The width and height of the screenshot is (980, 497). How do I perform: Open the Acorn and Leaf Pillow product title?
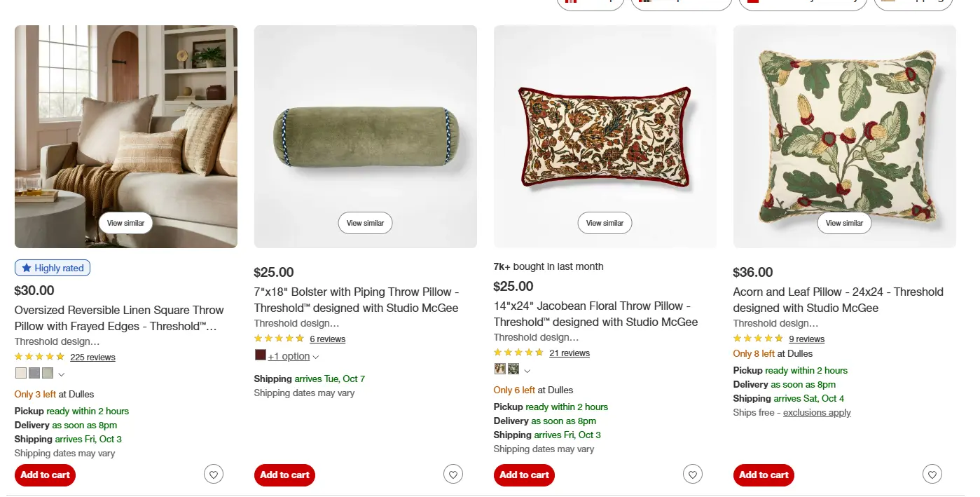point(838,300)
